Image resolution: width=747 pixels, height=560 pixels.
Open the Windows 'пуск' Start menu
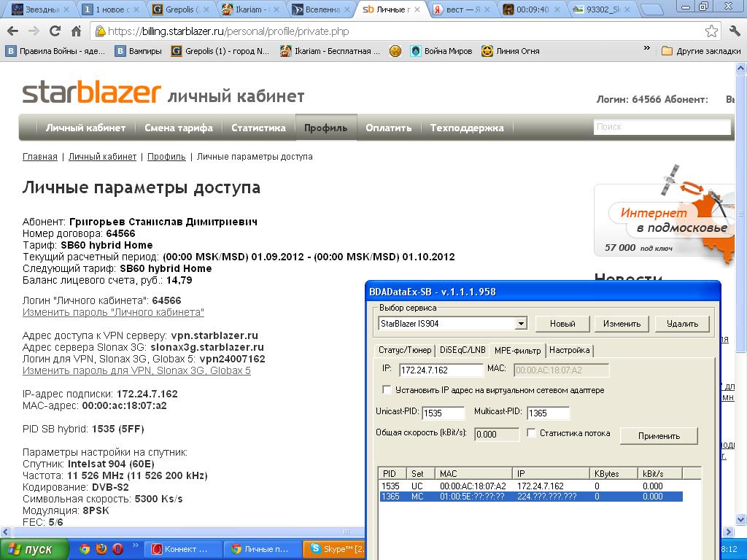click(34, 549)
